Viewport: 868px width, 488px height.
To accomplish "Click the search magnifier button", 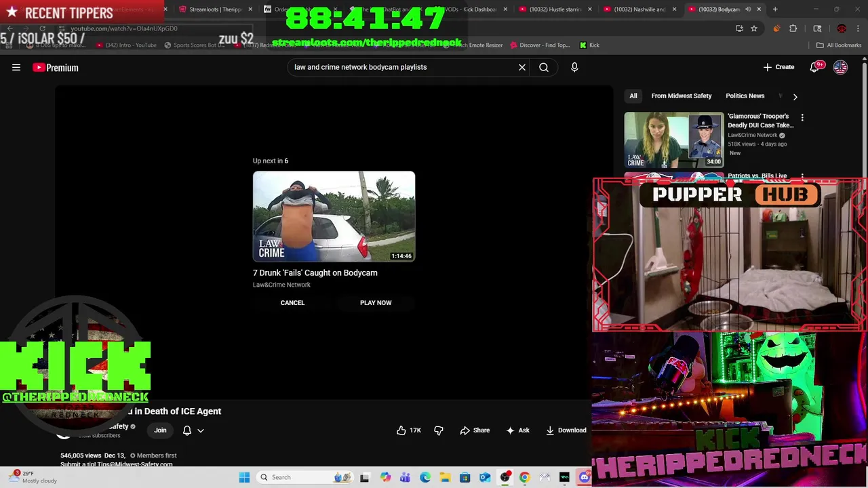I will tap(544, 67).
